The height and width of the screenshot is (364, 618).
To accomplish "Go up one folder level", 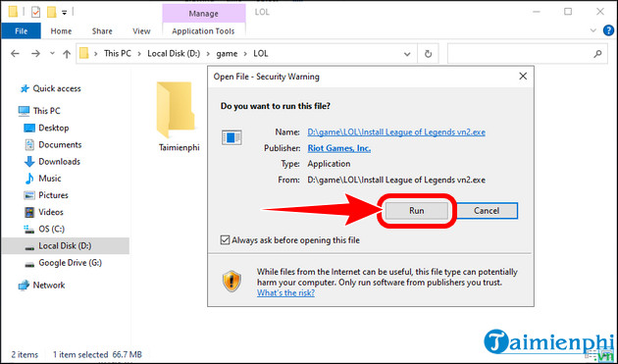I will (x=67, y=54).
